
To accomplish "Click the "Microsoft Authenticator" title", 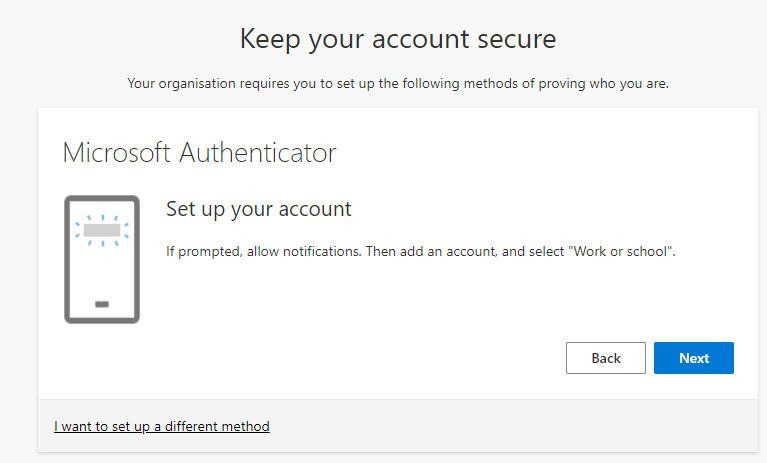I will [199, 153].
